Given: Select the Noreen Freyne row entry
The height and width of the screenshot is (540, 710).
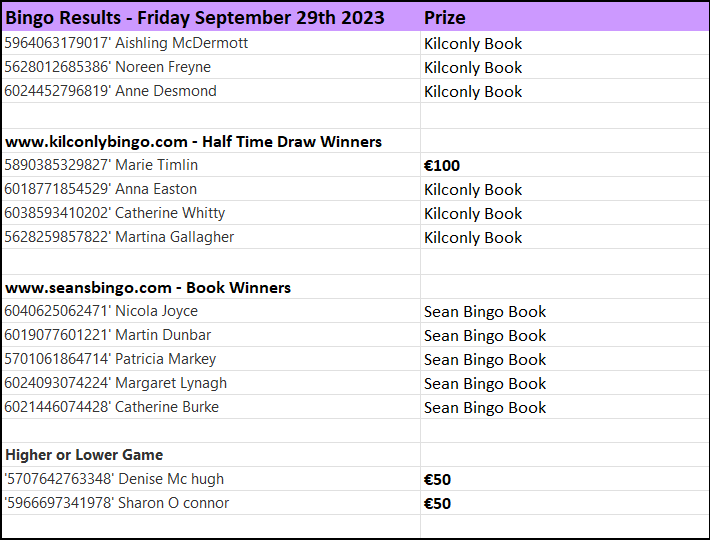Looking at the screenshot, I should pyautogui.click(x=211, y=67).
